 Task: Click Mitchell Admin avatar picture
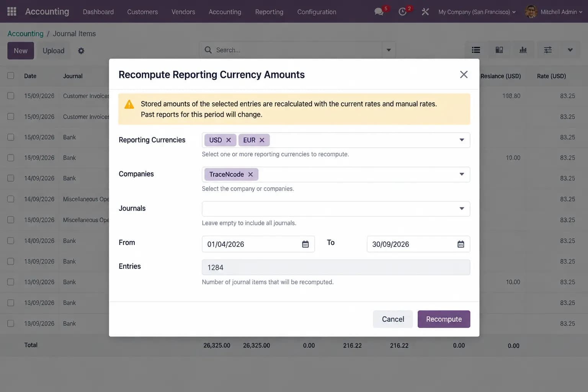[531, 12]
